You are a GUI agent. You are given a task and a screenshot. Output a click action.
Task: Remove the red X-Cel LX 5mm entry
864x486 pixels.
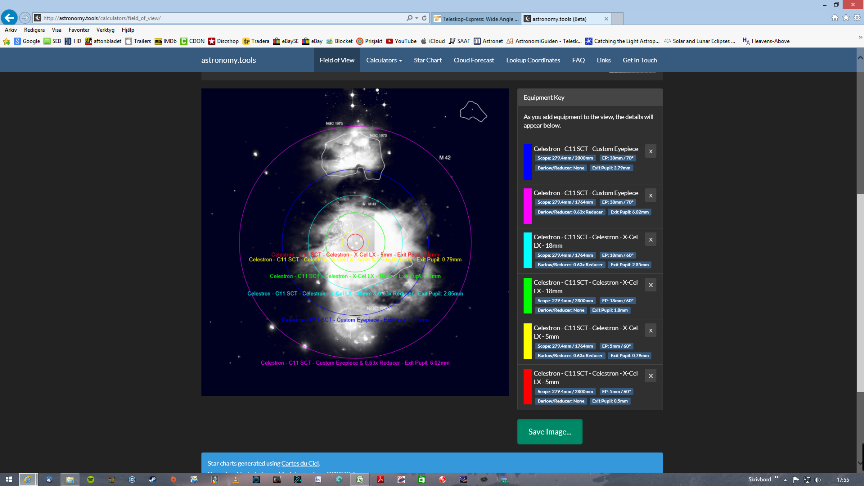[x=650, y=376]
